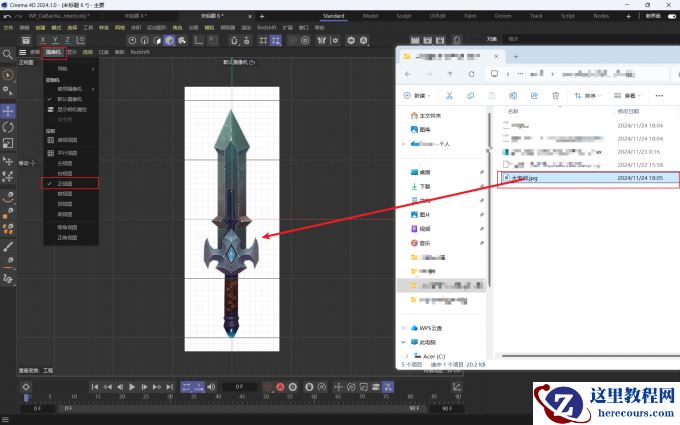Add a new Explorer tab
The image size is (680, 425).
pyautogui.click(x=516, y=56)
